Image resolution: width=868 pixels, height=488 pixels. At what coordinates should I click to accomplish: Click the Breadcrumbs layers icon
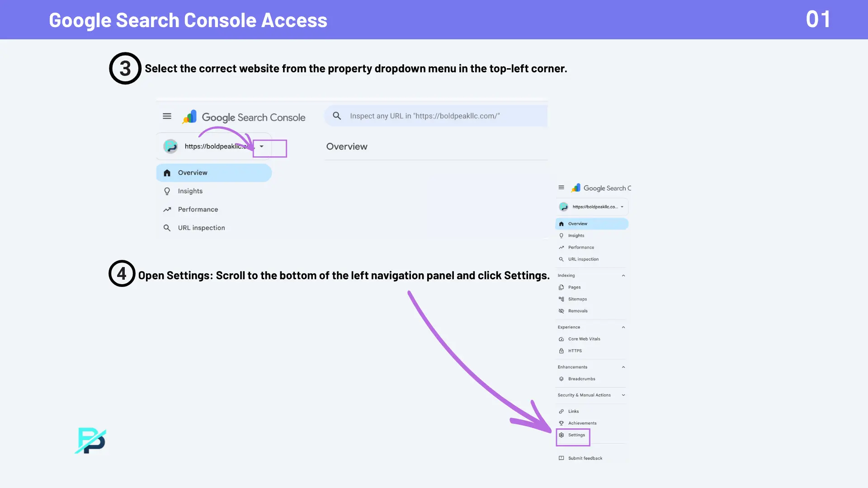[x=561, y=379]
